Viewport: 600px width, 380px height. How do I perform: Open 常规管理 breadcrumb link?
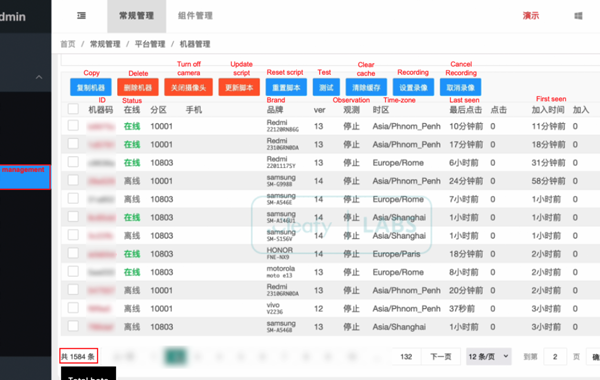(x=105, y=44)
